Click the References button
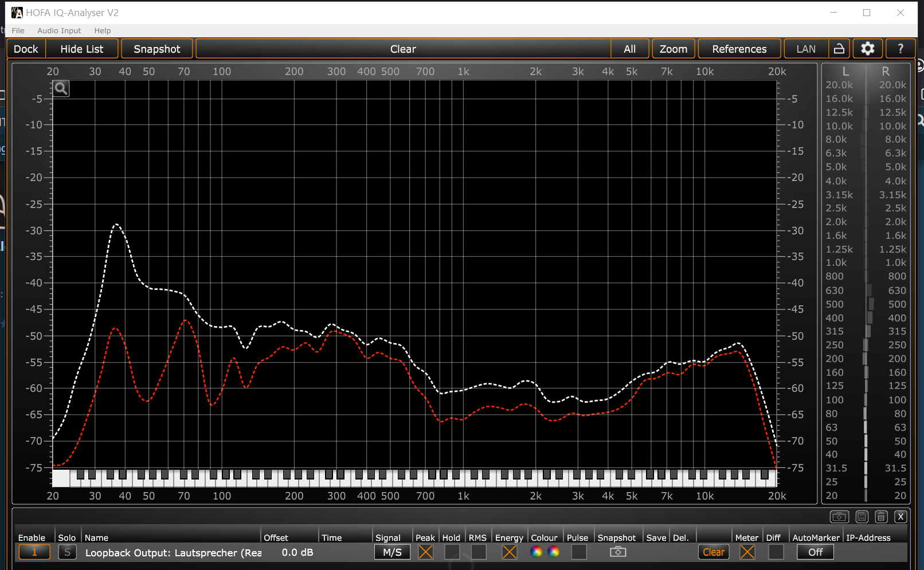924x570 pixels. coord(739,49)
